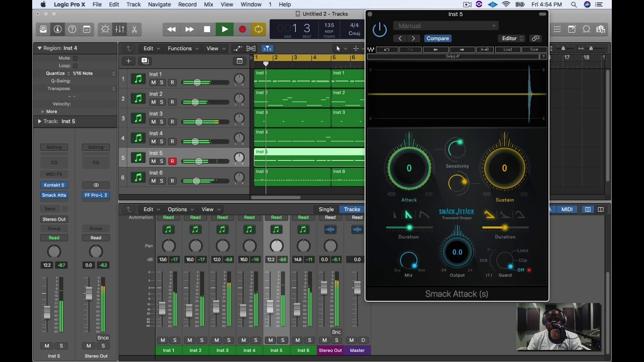Toggle the region Loop checkbox
Image resolution: width=644 pixels, height=362 pixels.
75,66
